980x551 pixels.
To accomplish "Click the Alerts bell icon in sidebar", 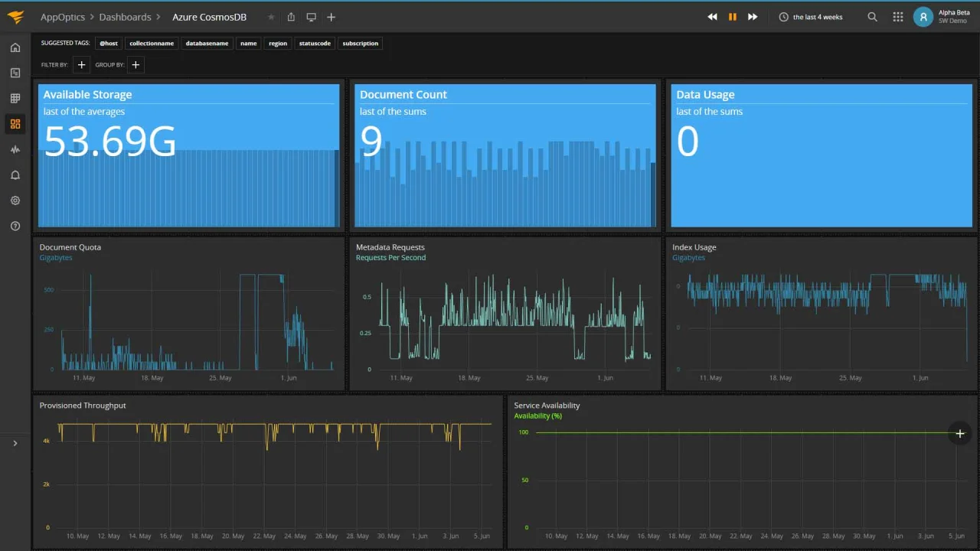I will click(15, 175).
